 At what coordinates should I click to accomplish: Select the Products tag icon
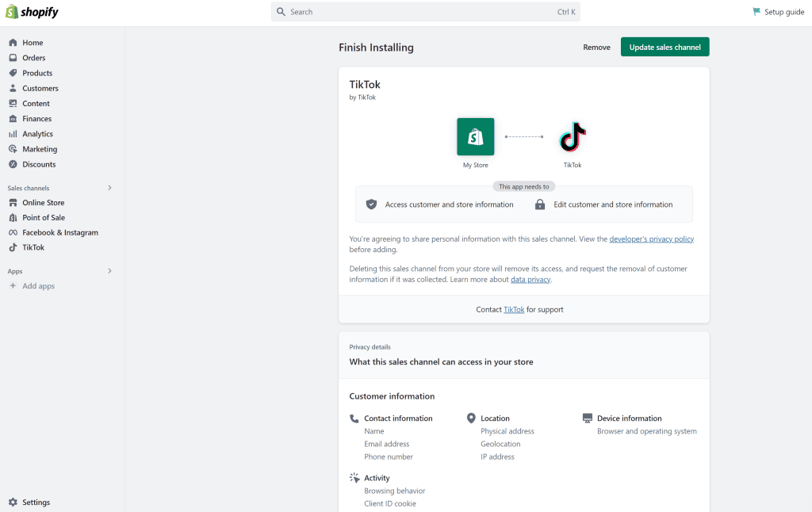tap(13, 73)
